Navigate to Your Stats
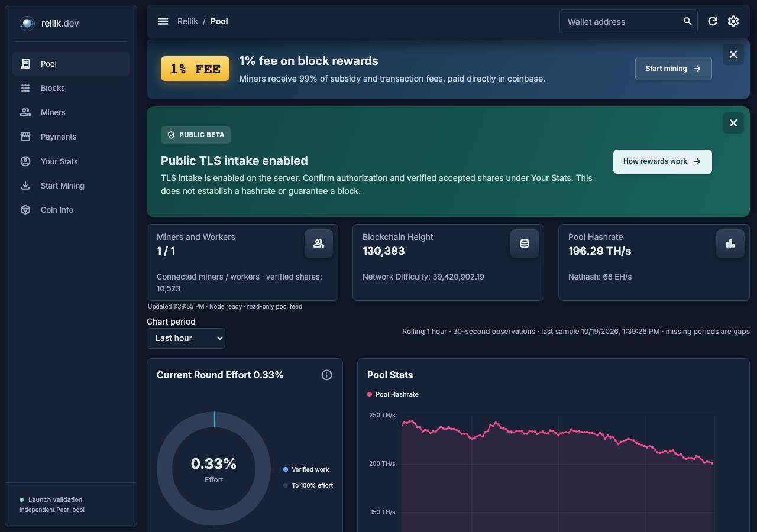This screenshot has height=532, width=757. tap(71, 161)
